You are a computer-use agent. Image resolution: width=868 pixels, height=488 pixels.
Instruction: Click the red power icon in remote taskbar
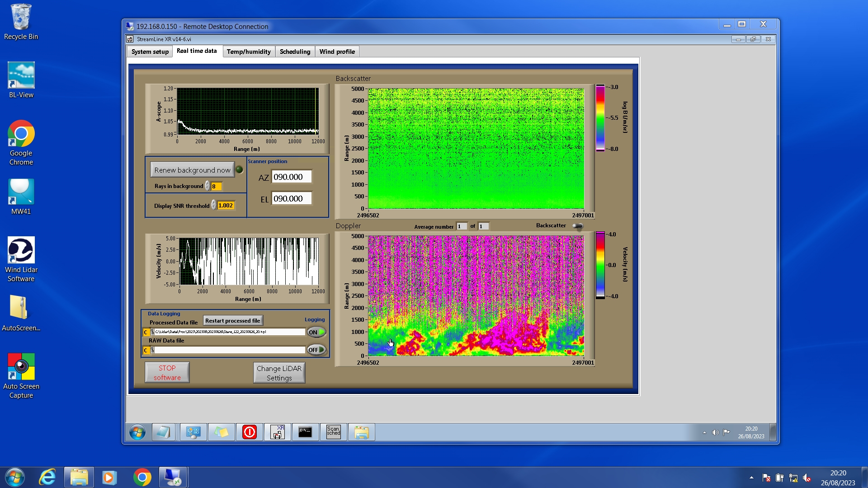point(249,432)
